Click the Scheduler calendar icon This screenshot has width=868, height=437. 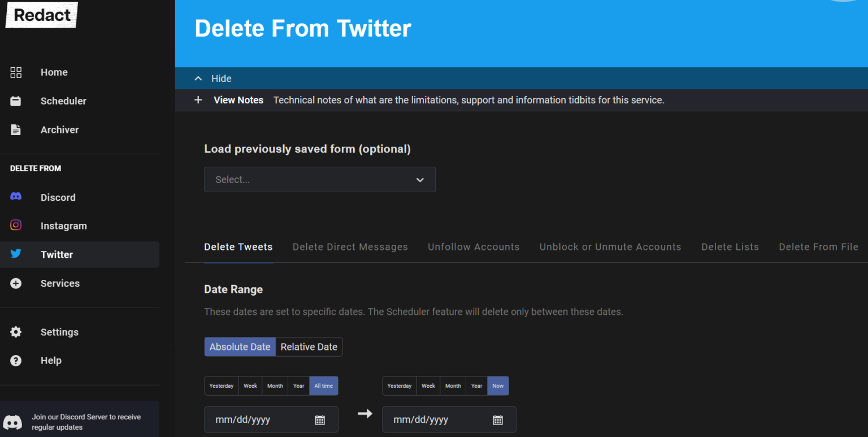point(16,101)
